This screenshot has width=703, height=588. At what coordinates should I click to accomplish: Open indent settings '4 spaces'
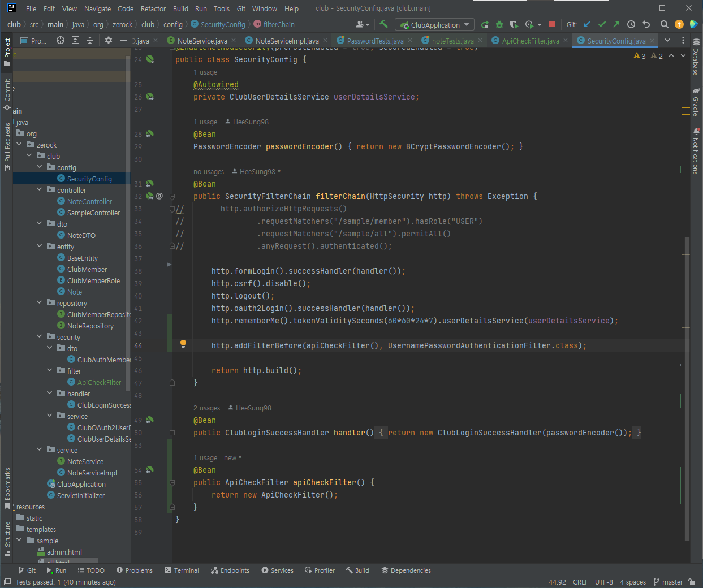point(632,582)
